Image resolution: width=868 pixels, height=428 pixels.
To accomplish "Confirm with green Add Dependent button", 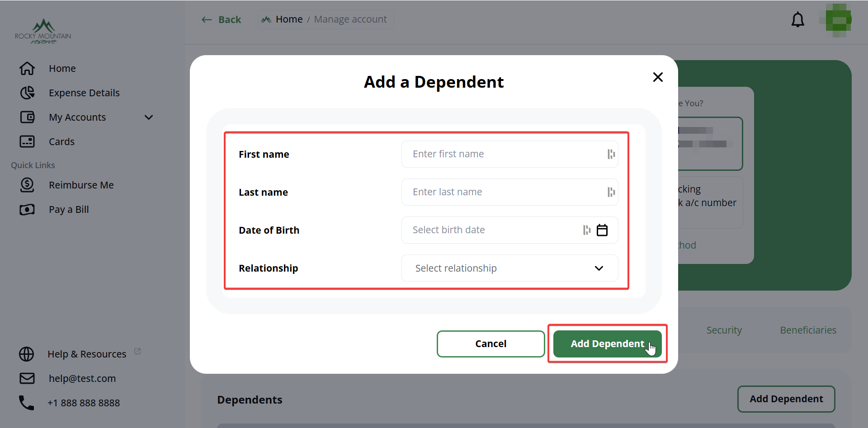I will coord(607,344).
